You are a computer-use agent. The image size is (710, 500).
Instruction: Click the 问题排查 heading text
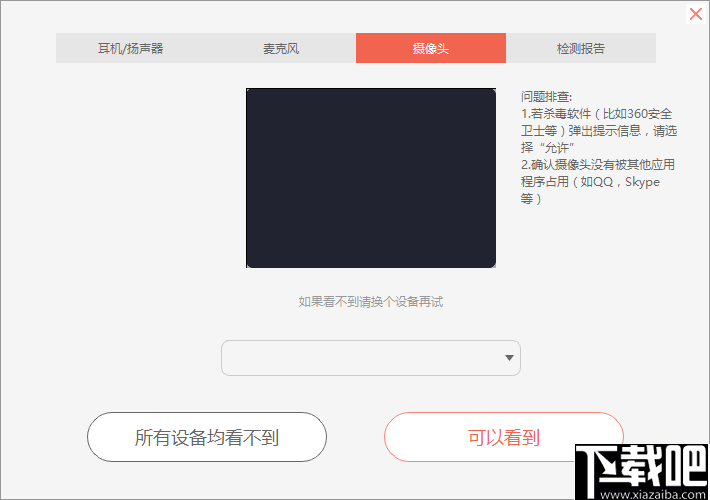click(x=546, y=96)
